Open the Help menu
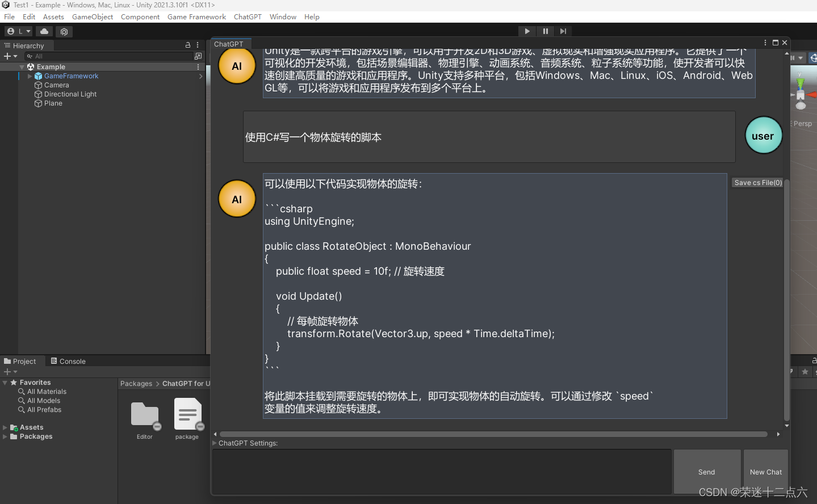This screenshot has width=817, height=504. 312,17
